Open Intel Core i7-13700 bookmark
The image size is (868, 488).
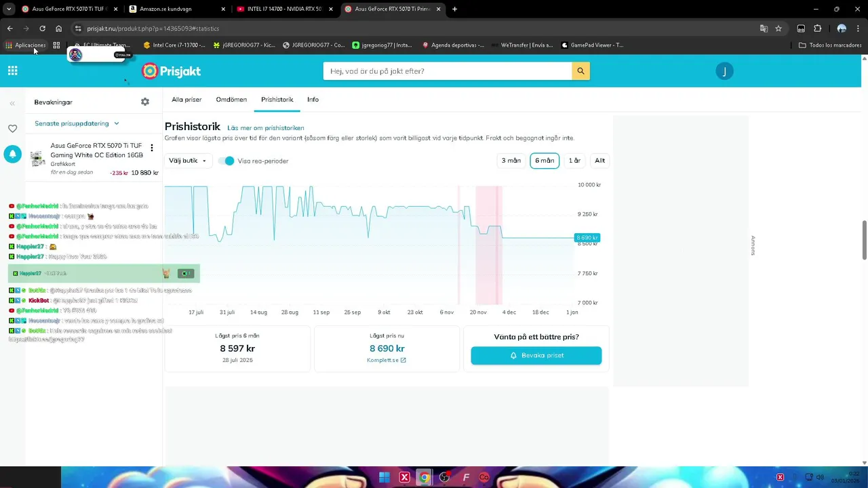click(174, 45)
